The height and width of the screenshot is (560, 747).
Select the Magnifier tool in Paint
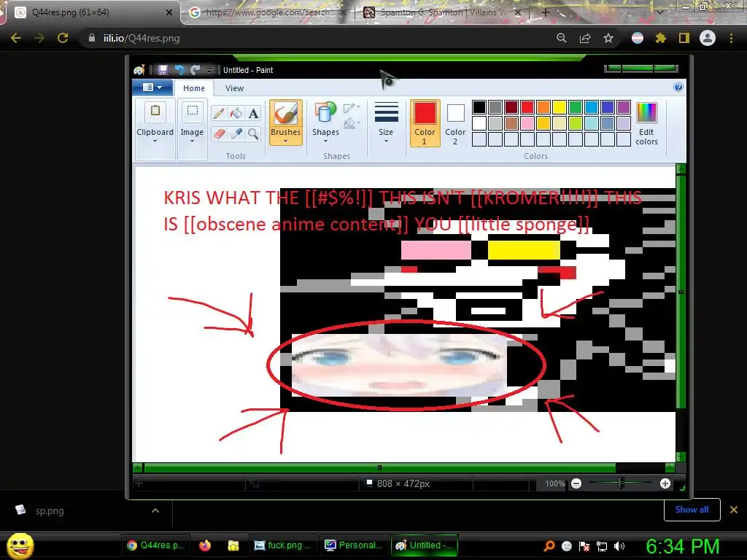click(253, 134)
